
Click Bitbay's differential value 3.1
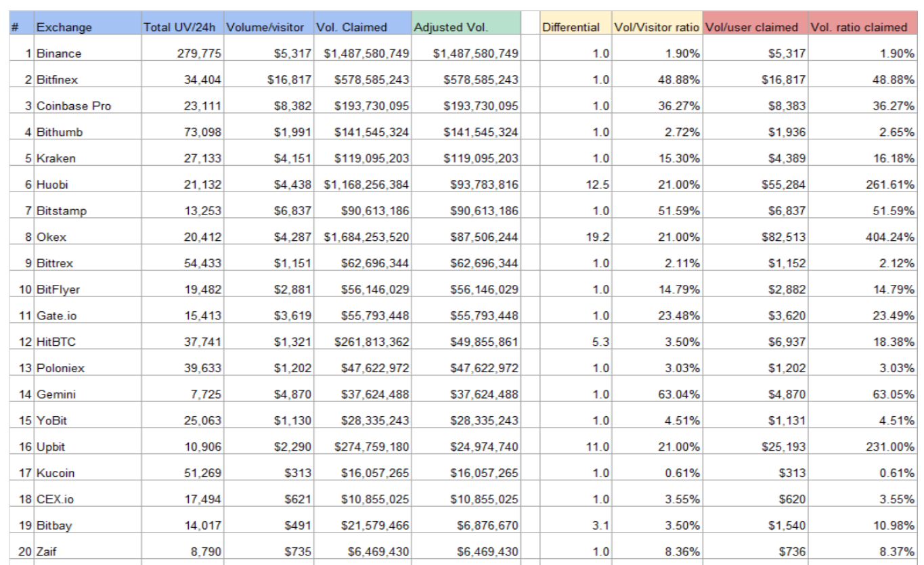[575, 526]
